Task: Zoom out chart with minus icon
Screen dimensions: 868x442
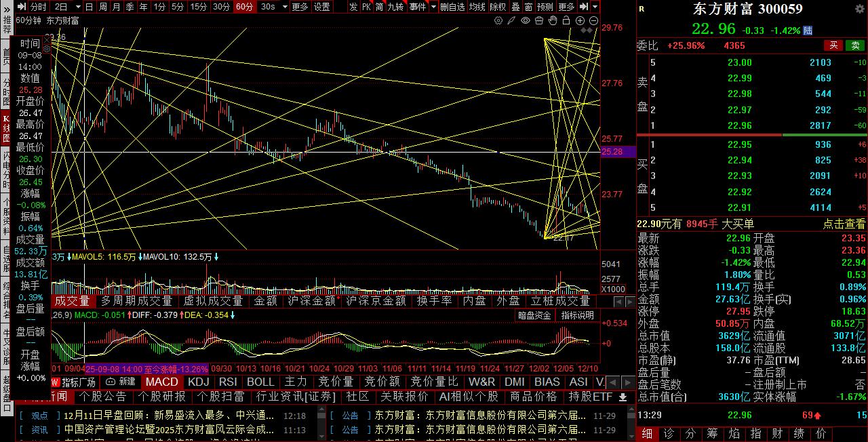Action: pyautogui.click(x=594, y=21)
